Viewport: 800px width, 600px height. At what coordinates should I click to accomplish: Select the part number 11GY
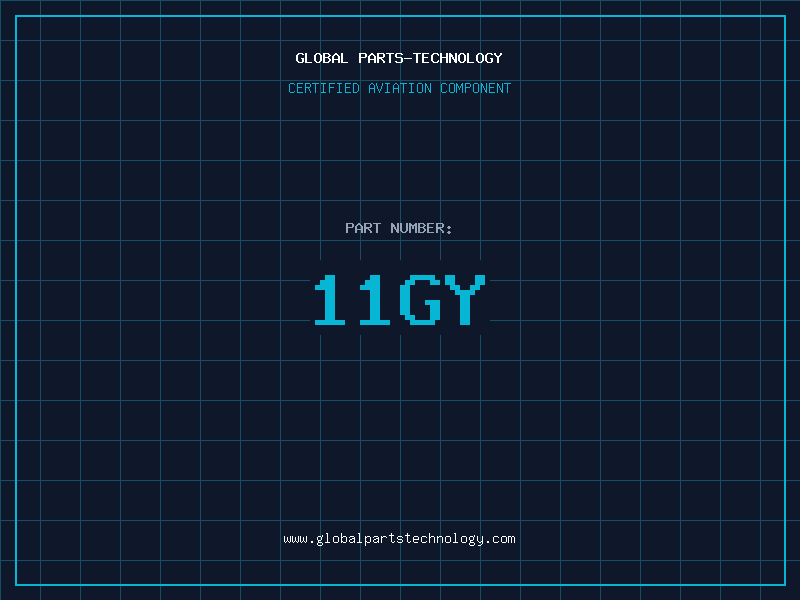[x=400, y=299]
